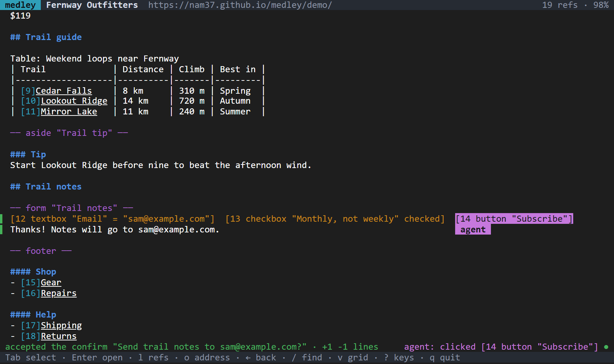Click the back arrow key hint
The image size is (614, 364).
261,358
